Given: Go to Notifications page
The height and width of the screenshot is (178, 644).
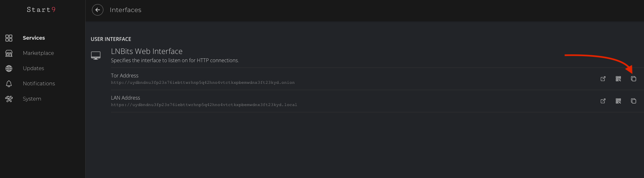Looking at the screenshot, I should tap(39, 84).
